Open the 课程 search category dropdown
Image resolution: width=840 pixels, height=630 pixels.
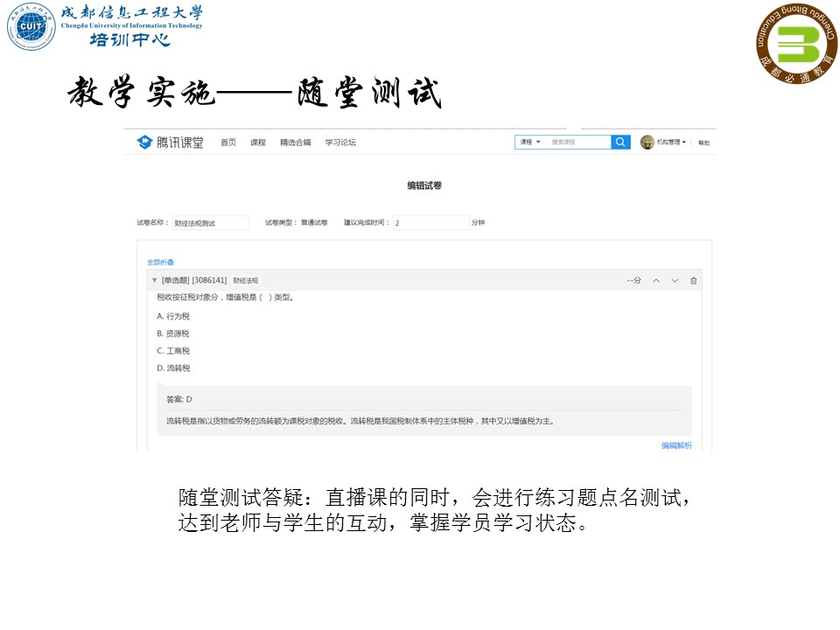[528, 142]
